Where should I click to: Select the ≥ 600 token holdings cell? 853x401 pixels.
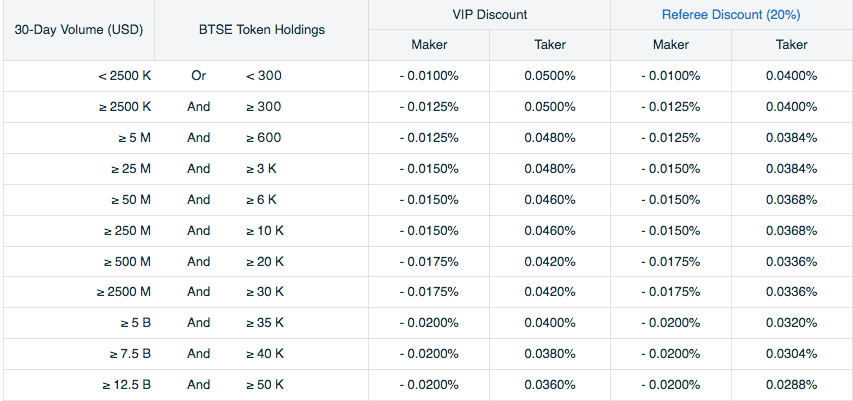coord(264,138)
